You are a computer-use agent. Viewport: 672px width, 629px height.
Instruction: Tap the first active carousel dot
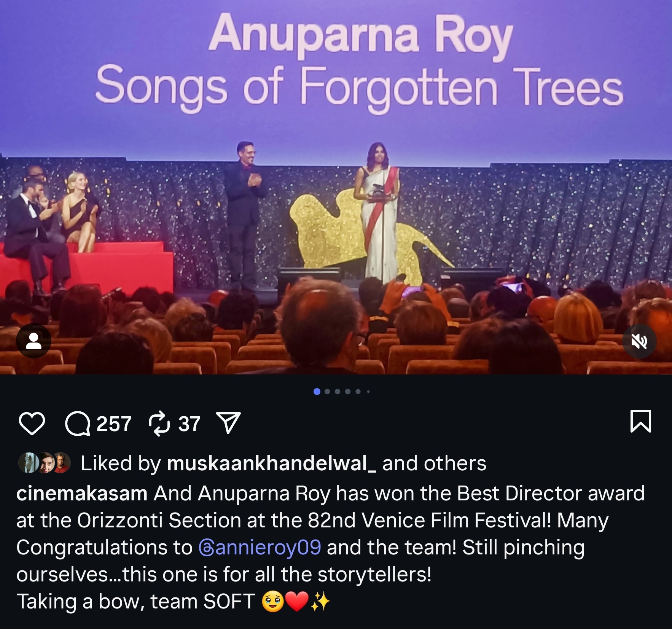point(317,392)
